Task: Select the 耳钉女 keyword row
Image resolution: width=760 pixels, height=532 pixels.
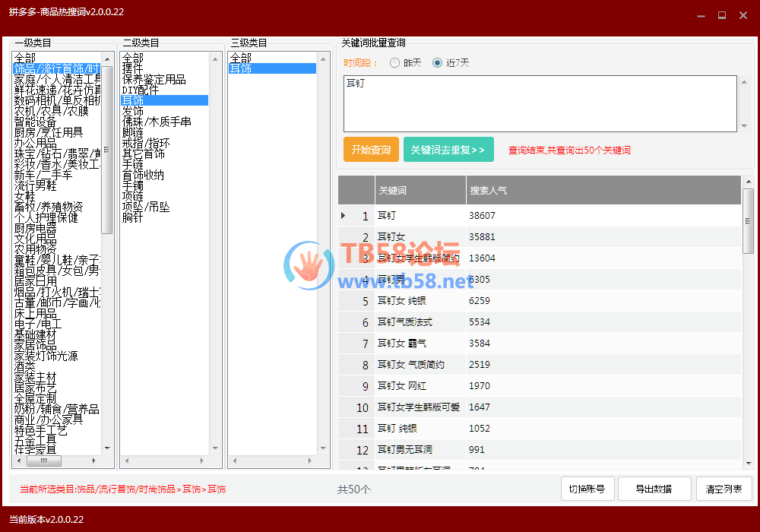Action: 540,237
